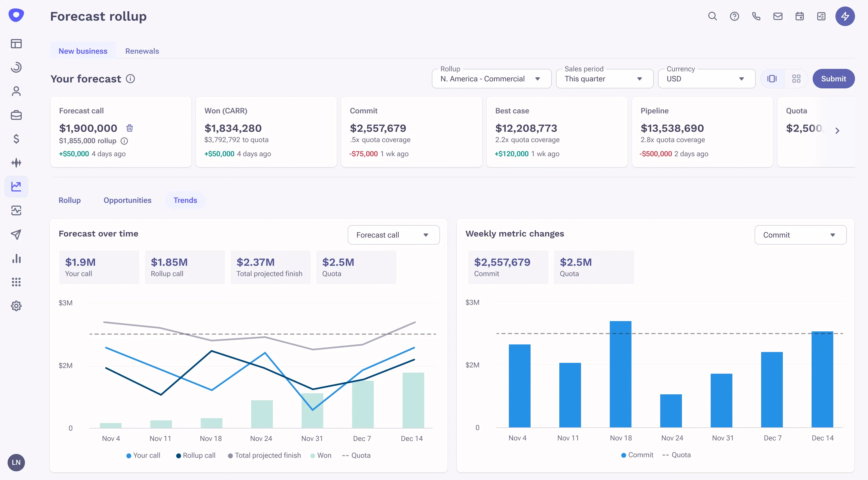The height and width of the screenshot is (480, 868).
Task: Open the mail envelope icon
Action: coord(778,16)
